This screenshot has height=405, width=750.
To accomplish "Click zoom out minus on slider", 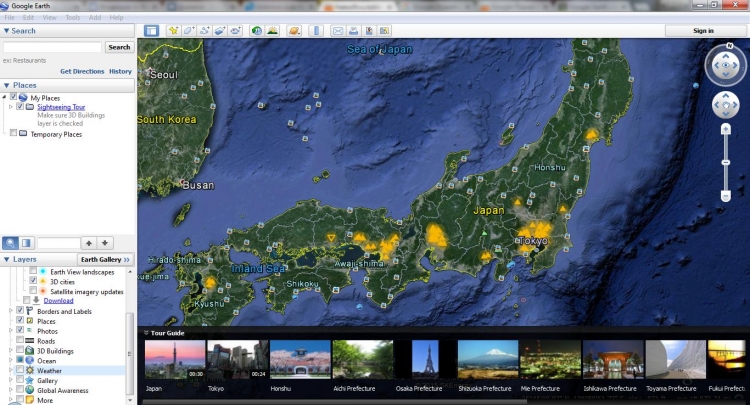I will coord(726,196).
